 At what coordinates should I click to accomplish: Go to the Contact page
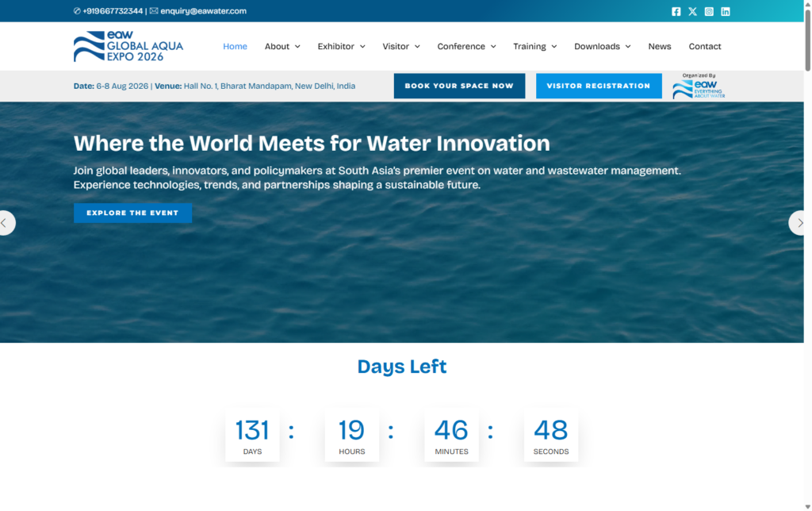tap(705, 47)
